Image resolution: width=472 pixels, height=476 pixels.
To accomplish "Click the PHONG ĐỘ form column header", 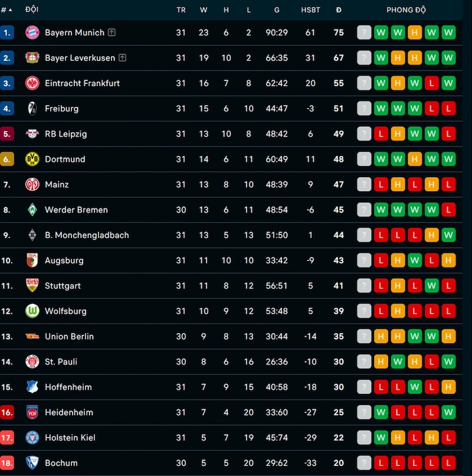I will coord(406,9).
